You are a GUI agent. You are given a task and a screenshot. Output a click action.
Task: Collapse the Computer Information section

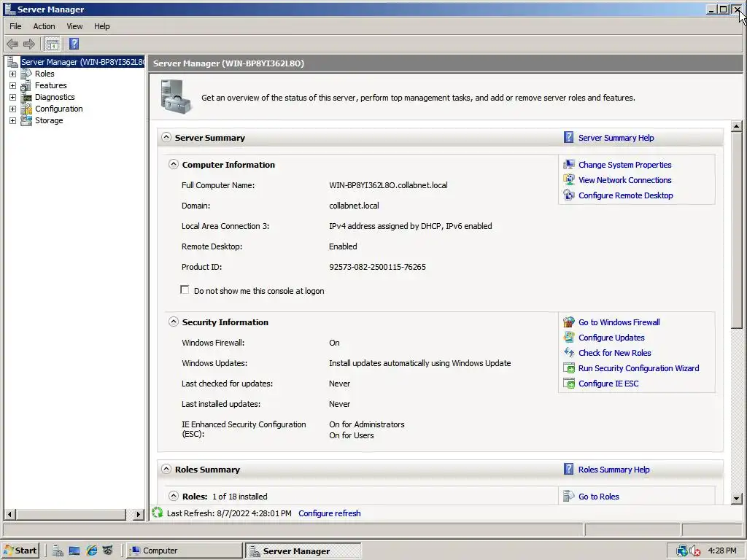174,164
